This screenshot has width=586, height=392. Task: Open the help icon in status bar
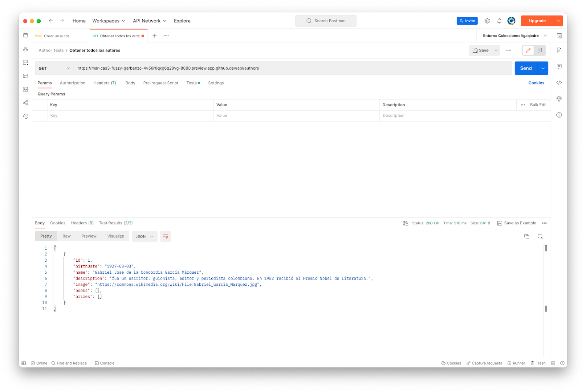(562, 363)
